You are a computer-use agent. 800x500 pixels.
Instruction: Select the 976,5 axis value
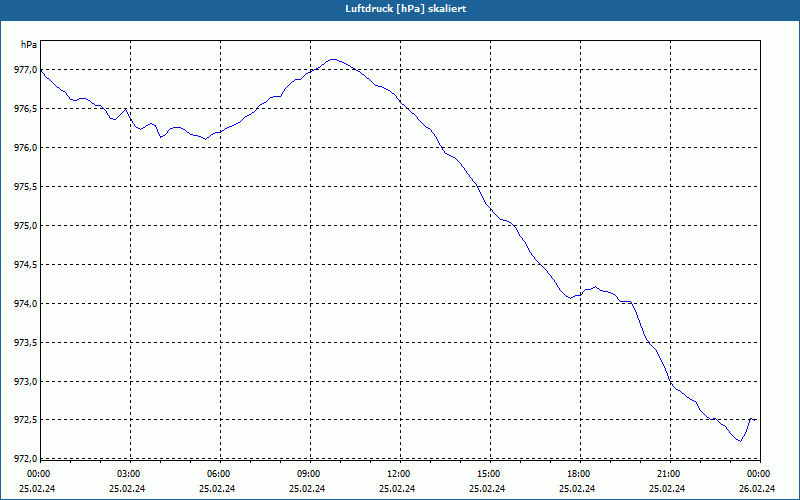coord(25,109)
